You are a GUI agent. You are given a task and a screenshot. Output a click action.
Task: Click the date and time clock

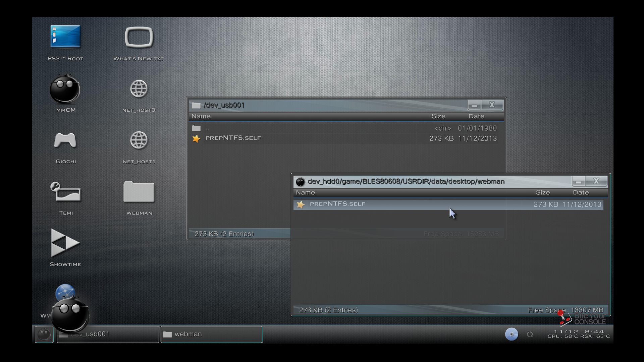(x=579, y=331)
